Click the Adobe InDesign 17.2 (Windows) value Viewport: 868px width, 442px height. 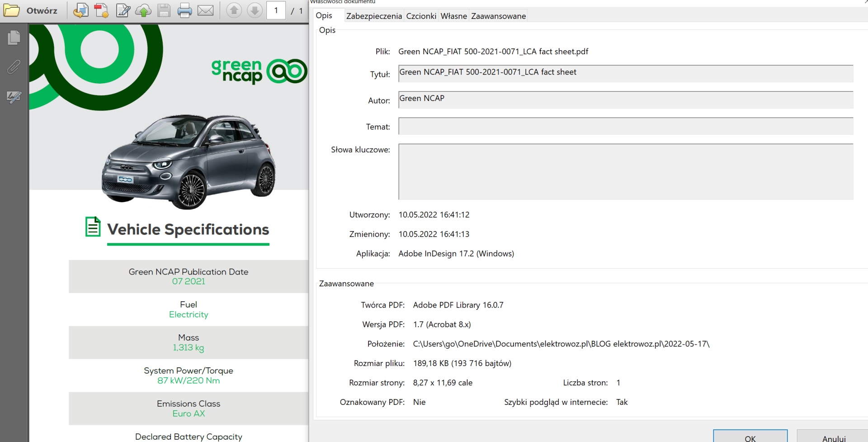pyautogui.click(x=456, y=253)
